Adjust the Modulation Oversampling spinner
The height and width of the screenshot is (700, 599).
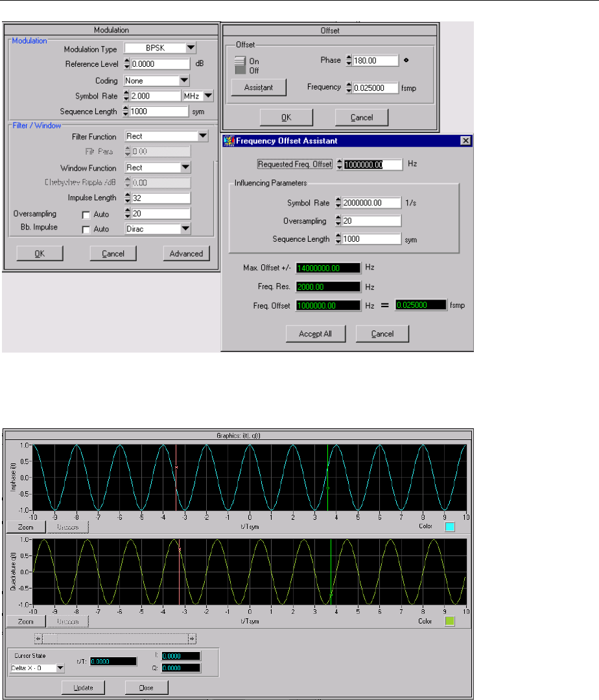click(128, 213)
